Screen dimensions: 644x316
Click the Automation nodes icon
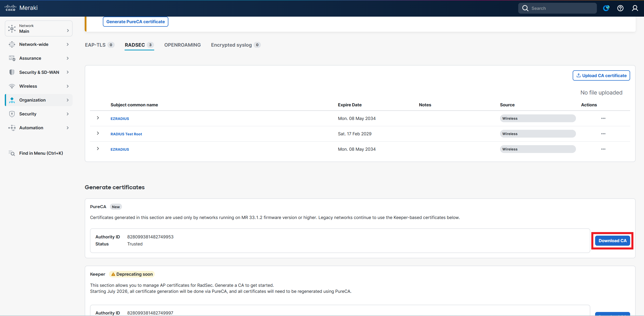12,128
